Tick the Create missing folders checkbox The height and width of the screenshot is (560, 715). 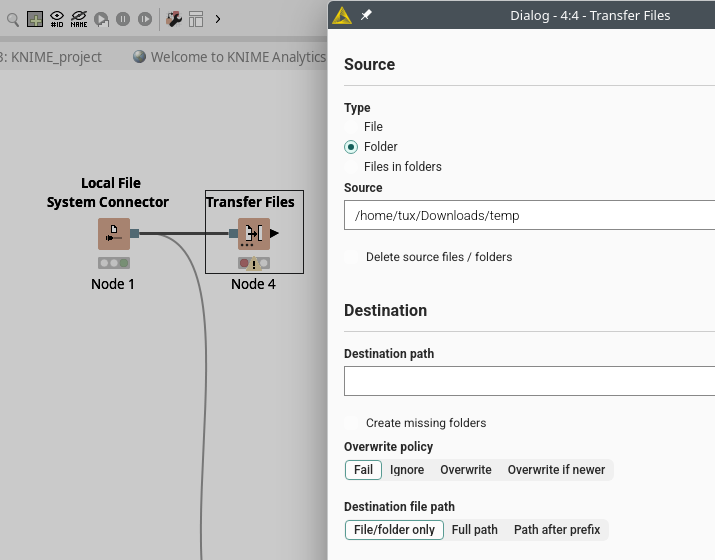pyautogui.click(x=351, y=423)
